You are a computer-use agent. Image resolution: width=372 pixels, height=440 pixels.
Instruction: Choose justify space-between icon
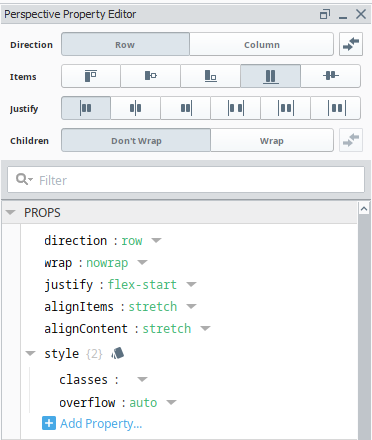(x=235, y=108)
